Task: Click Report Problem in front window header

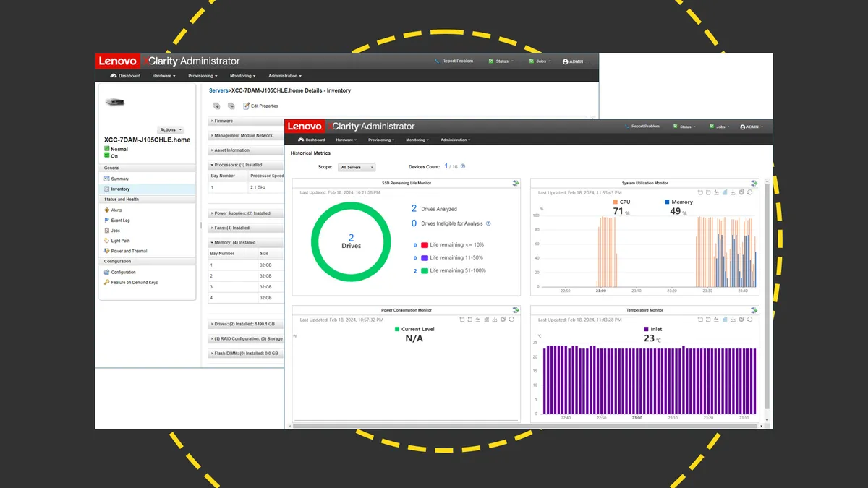Action: click(x=642, y=127)
